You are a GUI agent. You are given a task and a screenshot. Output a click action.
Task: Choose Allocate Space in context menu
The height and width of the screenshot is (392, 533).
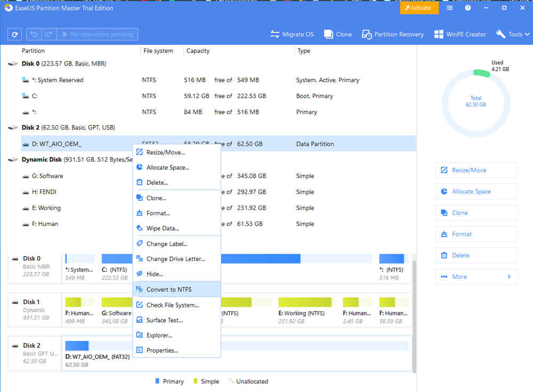[177, 167]
